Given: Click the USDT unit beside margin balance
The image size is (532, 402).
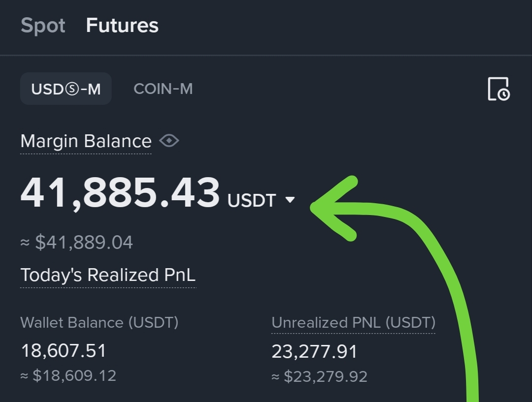Looking at the screenshot, I should tap(252, 200).
